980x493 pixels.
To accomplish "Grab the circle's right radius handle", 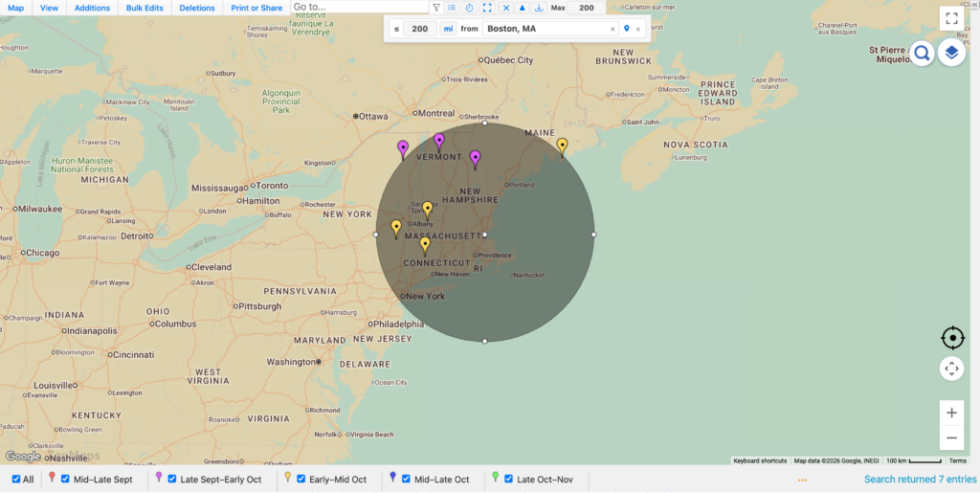I will click(593, 235).
